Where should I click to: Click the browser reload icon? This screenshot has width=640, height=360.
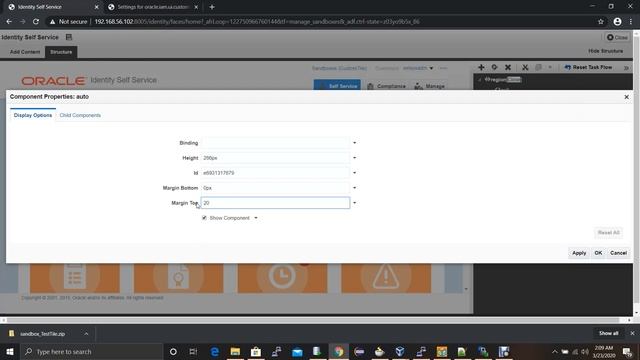pyautogui.click(x=36, y=22)
